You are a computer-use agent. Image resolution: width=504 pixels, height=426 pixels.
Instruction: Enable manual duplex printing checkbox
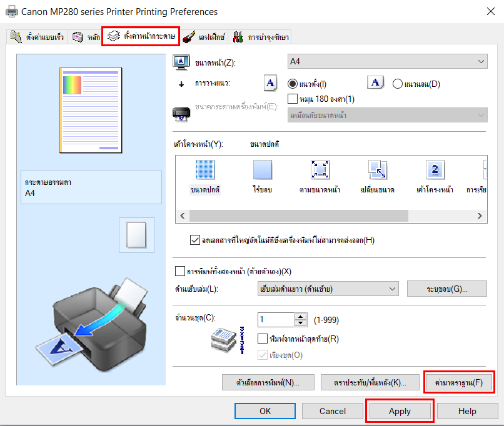click(180, 271)
